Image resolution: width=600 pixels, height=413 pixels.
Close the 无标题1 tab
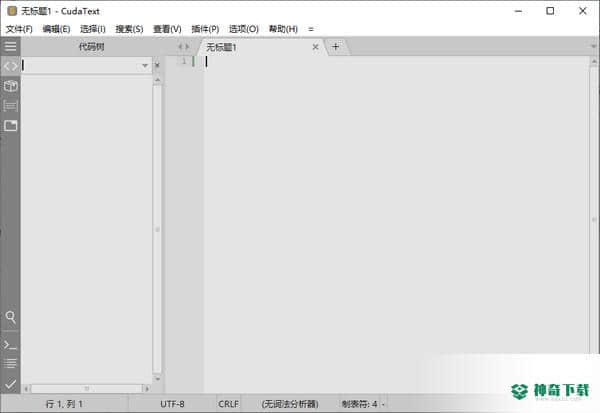pyautogui.click(x=316, y=47)
